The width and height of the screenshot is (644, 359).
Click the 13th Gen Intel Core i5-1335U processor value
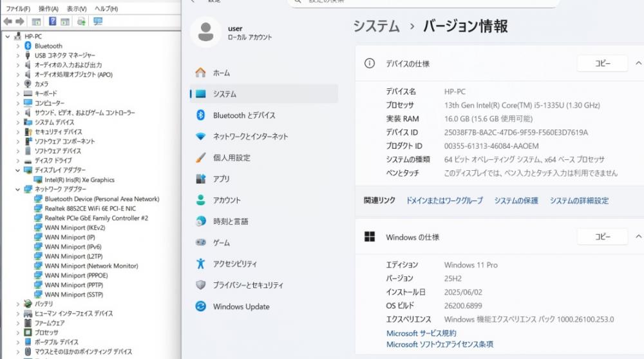click(x=522, y=105)
